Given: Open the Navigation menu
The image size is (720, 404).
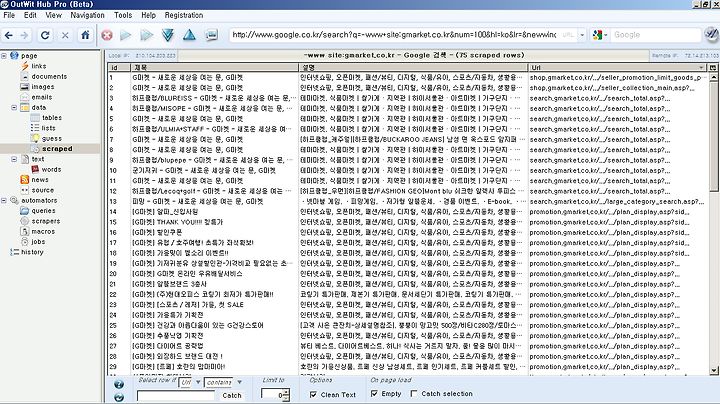Looking at the screenshot, I should click(x=87, y=15).
